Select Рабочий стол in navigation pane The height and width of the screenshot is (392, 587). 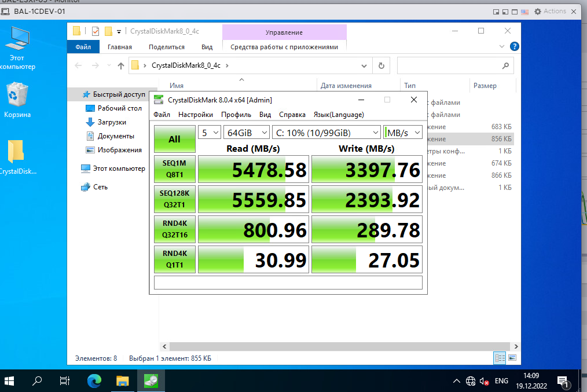tap(119, 108)
